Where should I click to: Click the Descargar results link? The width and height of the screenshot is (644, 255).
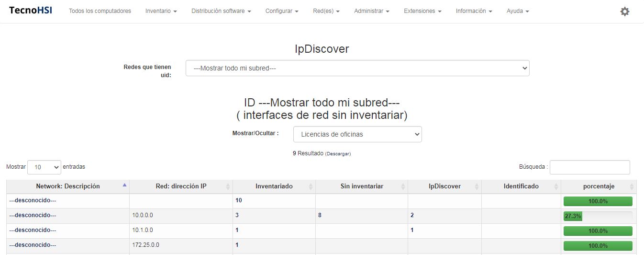click(338, 154)
